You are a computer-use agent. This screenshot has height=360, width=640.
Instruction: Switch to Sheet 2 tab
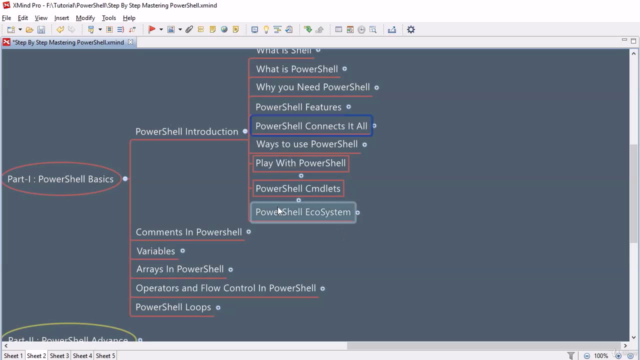click(36, 356)
